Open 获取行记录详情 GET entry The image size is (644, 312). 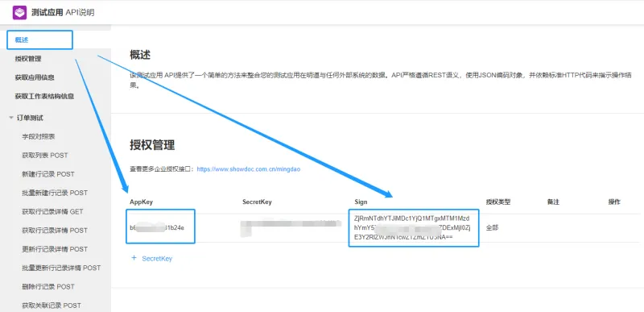(52, 212)
